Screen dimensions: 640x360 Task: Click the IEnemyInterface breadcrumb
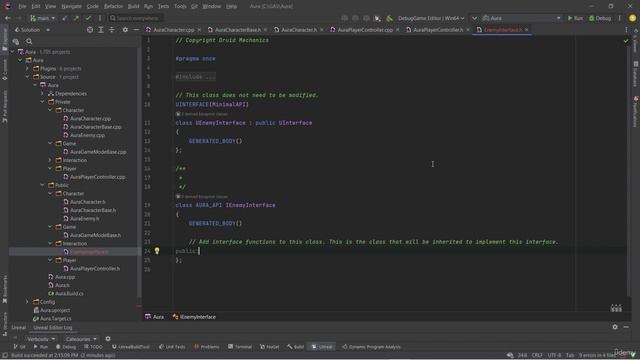(x=194, y=317)
